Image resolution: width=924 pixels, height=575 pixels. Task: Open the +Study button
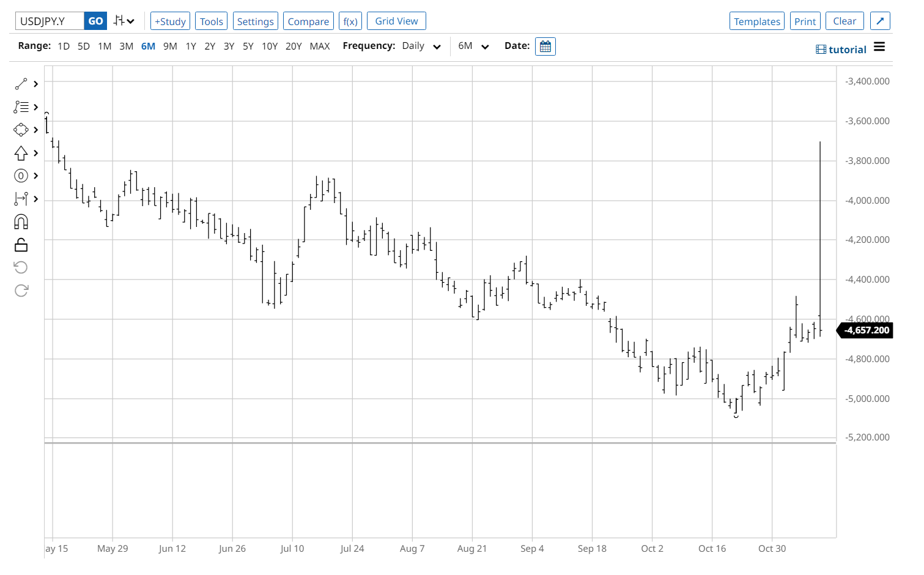click(170, 21)
